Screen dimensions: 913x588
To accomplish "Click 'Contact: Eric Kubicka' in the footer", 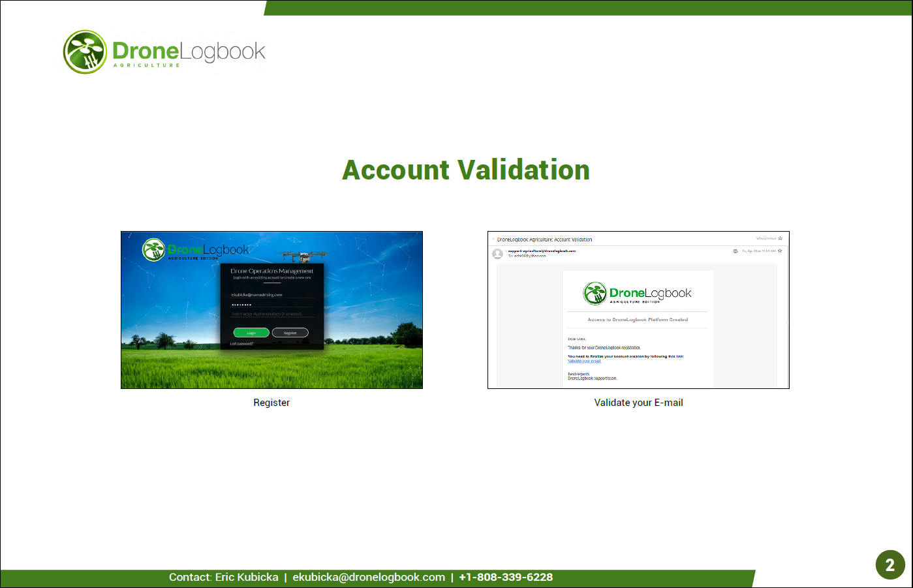I will [x=223, y=577].
